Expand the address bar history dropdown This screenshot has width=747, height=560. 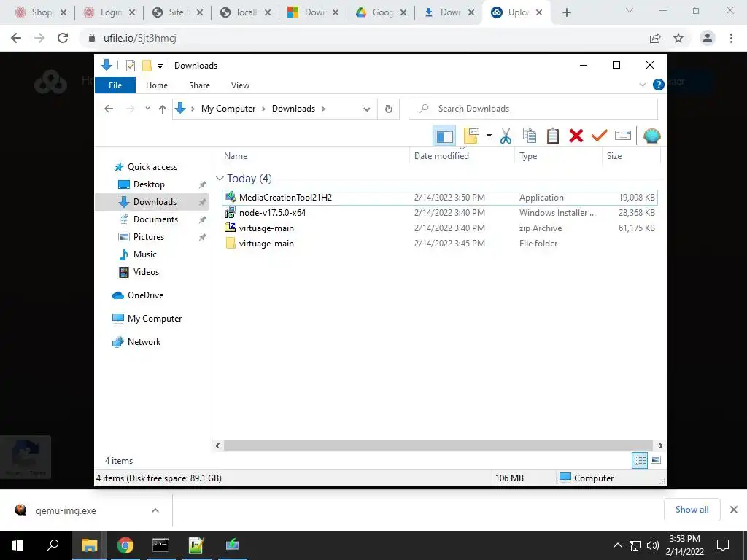(367, 109)
